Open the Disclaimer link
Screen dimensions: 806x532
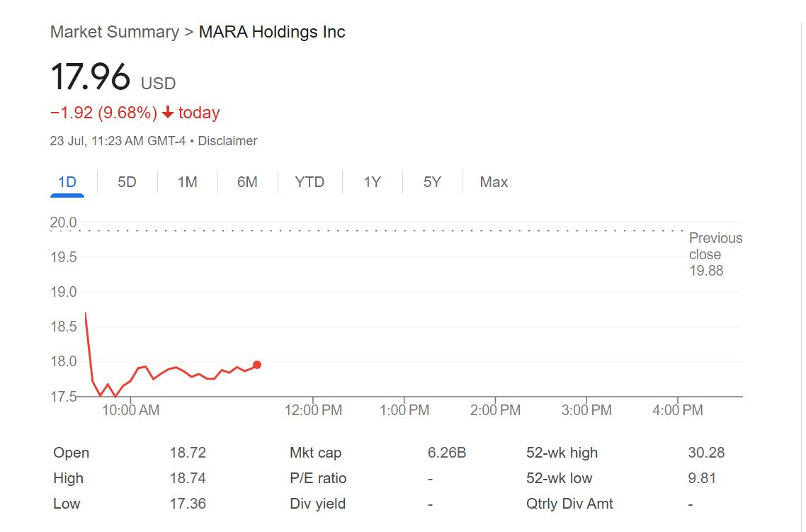click(x=227, y=141)
